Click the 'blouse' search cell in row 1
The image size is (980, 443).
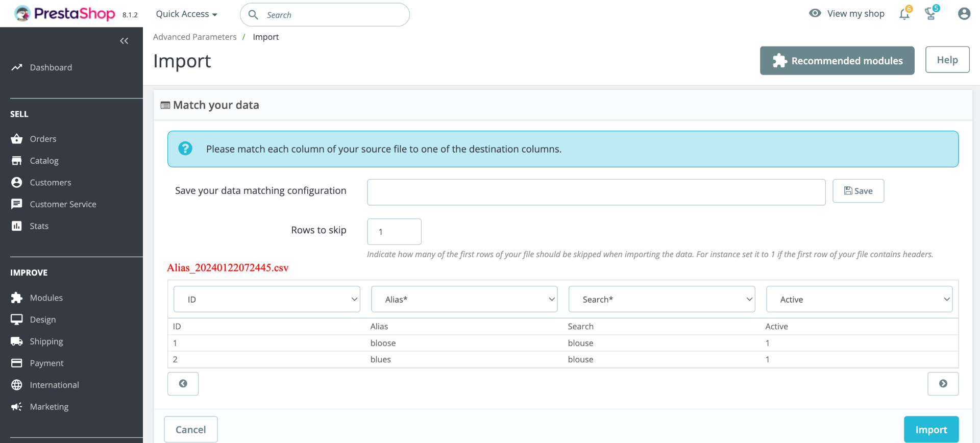coord(581,343)
